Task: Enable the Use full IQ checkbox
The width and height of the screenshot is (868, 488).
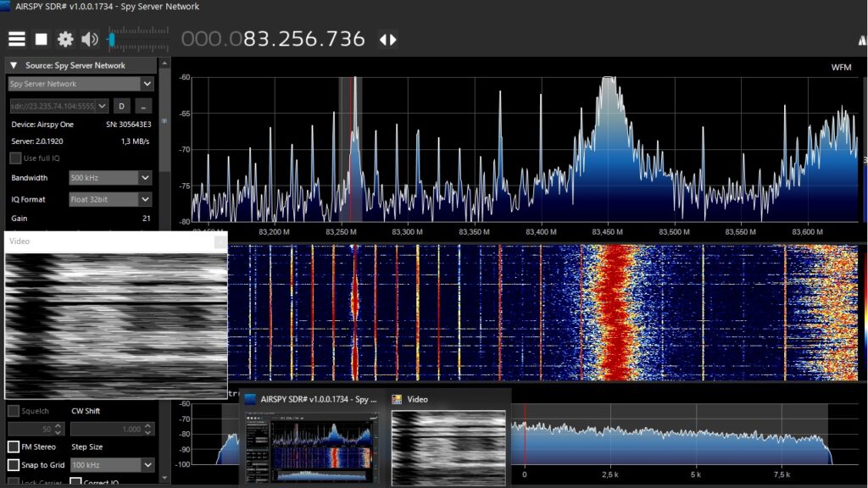Action: 15,158
